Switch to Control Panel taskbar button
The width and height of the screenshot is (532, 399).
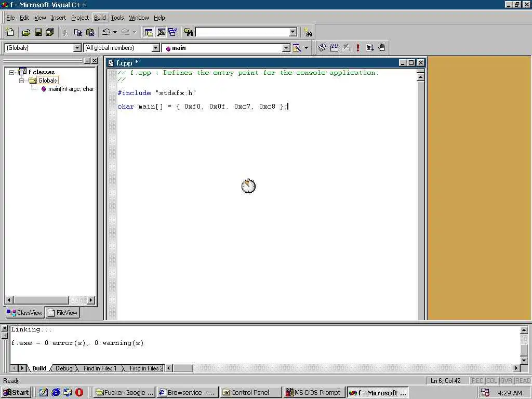pyautogui.click(x=250, y=393)
